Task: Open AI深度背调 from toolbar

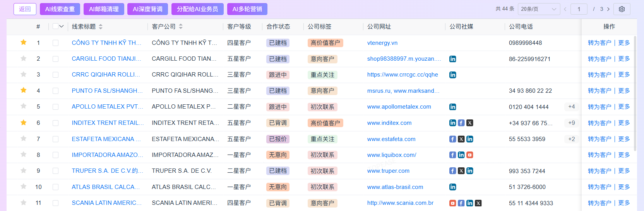Action: pos(147,9)
